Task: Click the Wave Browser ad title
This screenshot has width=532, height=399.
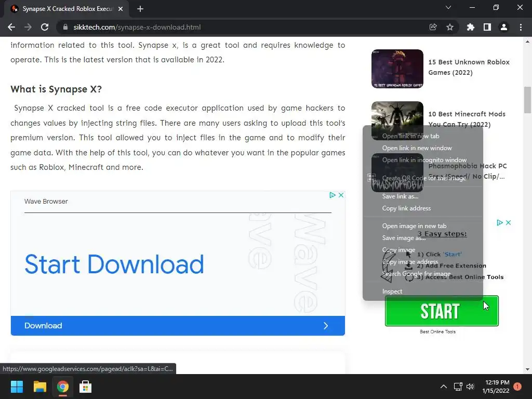Action: (x=46, y=202)
